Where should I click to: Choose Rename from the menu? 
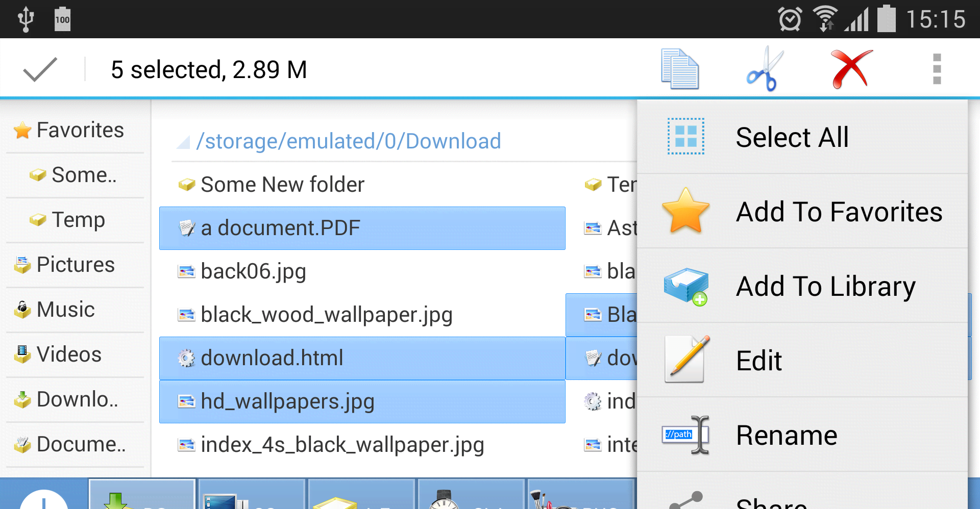point(802,435)
